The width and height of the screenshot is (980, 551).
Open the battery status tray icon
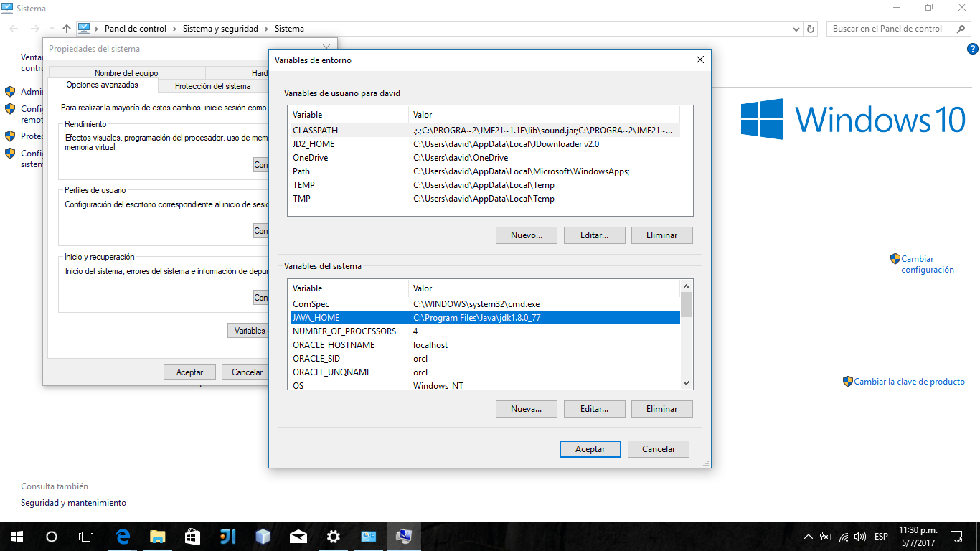826,537
